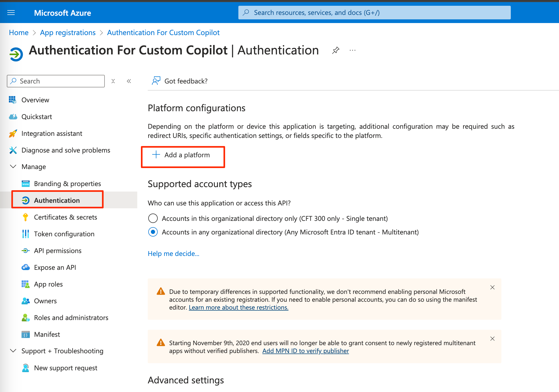This screenshot has height=392, width=559.
Task: Collapse the Manage section
Action: [x=13, y=166]
